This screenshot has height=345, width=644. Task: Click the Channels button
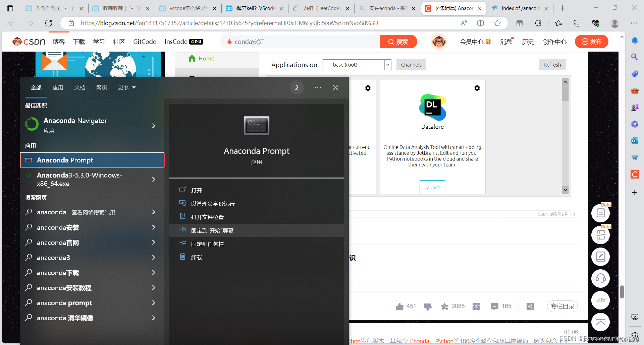point(411,65)
